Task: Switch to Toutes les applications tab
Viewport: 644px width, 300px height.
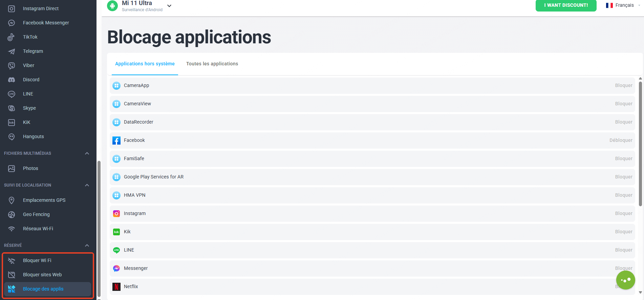Action: (x=212, y=64)
